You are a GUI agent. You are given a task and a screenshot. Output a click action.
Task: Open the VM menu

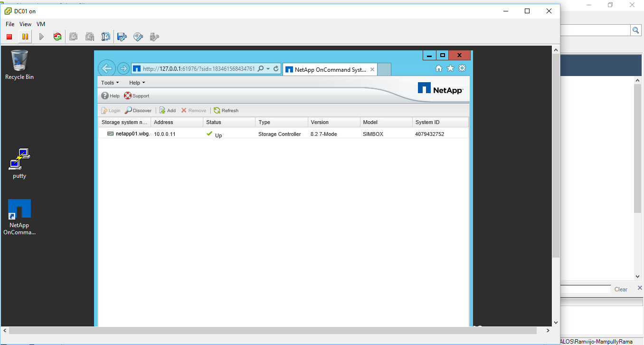pyautogui.click(x=40, y=24)
